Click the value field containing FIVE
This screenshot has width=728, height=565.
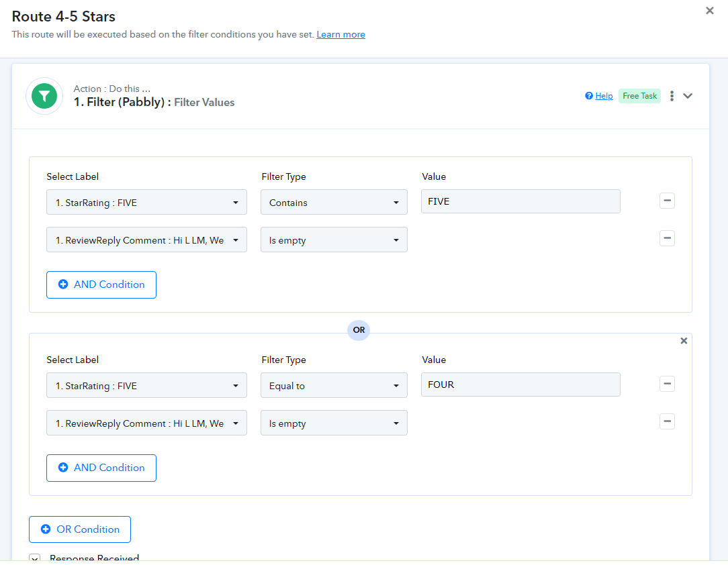coord(520,201)
